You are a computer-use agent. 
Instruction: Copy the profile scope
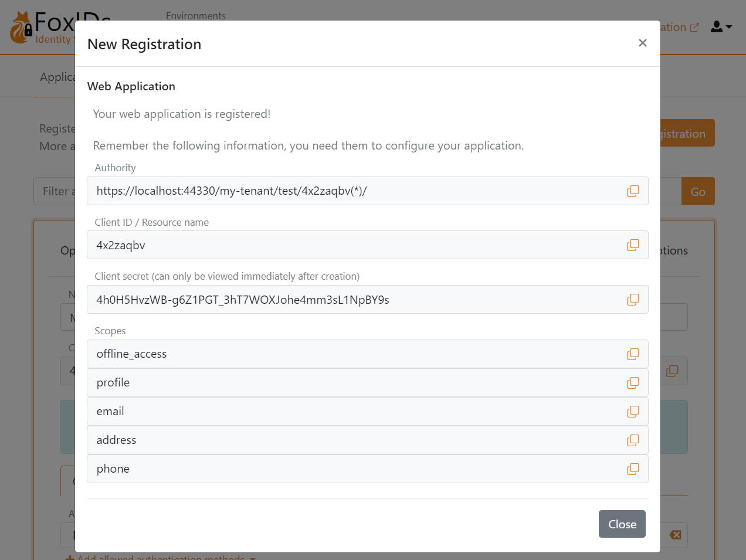[633, 383]
